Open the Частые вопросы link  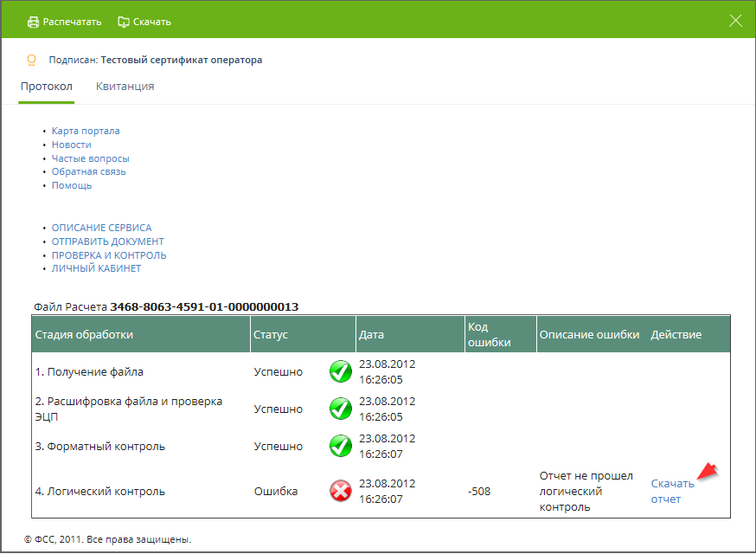(x=90, y=158)
